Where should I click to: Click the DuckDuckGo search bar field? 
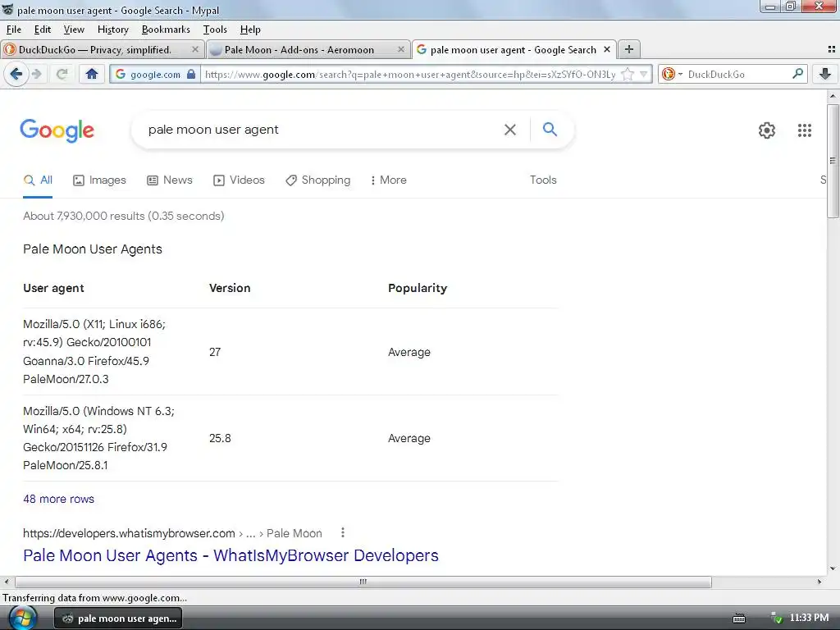click(737, 74)
